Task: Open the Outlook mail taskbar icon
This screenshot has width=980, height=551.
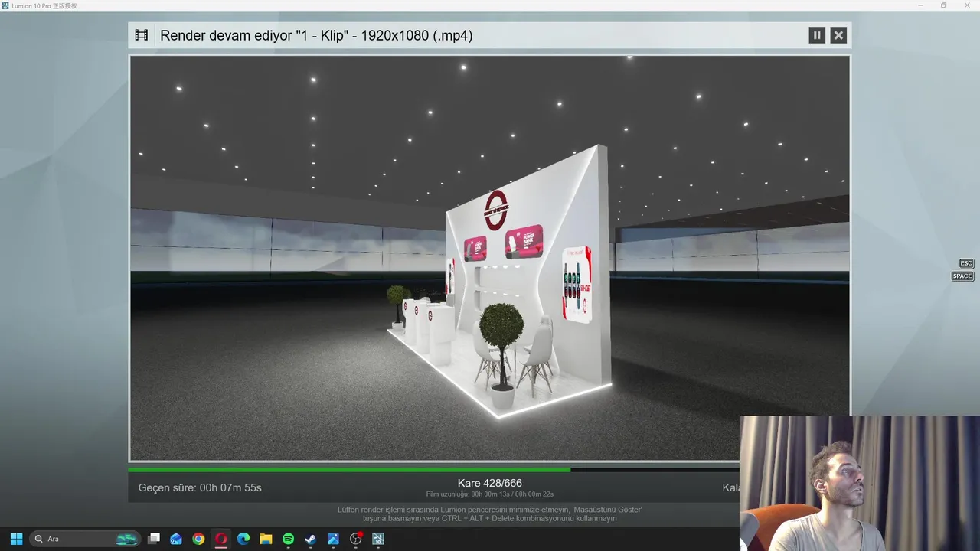Action: pyautogui.click(x=176, y=539)
